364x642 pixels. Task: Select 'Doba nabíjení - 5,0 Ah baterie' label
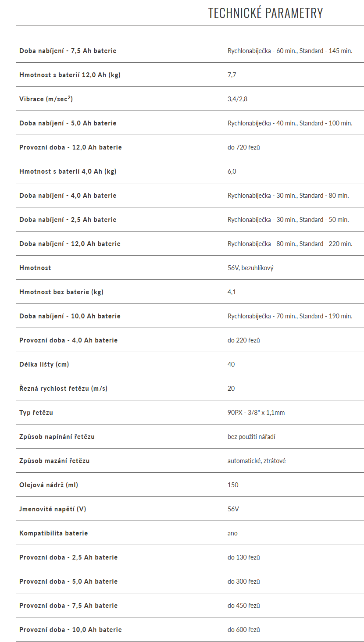(x=68, y=123)
